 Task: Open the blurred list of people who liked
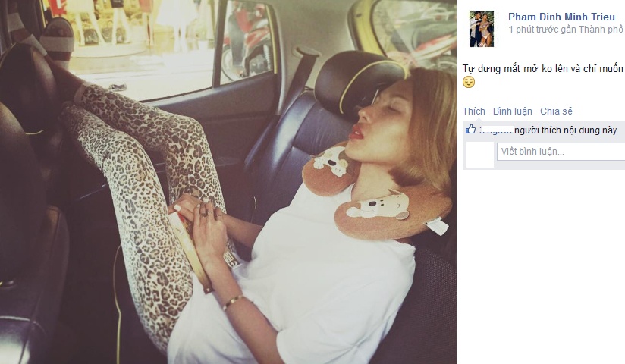(495, 130)
